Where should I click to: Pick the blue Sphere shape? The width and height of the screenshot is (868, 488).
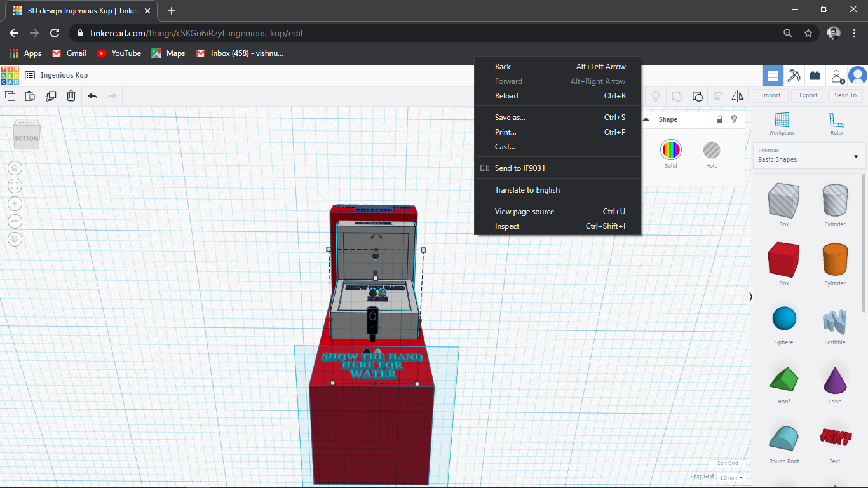pyautogui.click(x=784, y=319)
